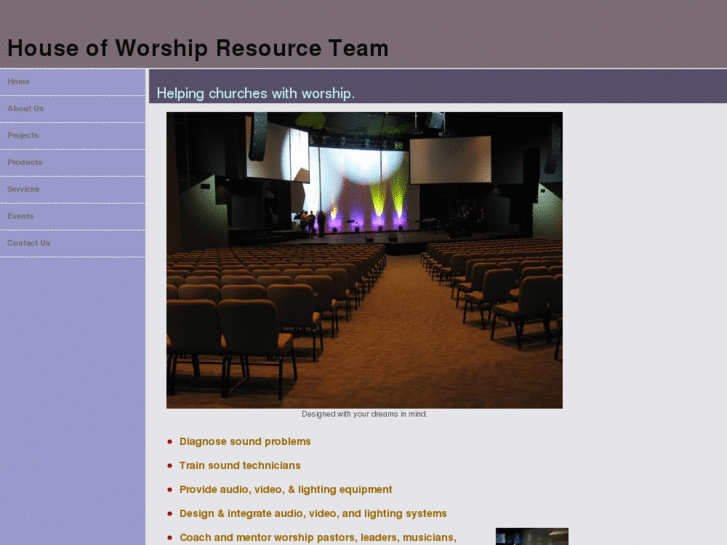Open the Services page link
The width and height of the screenshot is (727, 545).
[23, 189]
